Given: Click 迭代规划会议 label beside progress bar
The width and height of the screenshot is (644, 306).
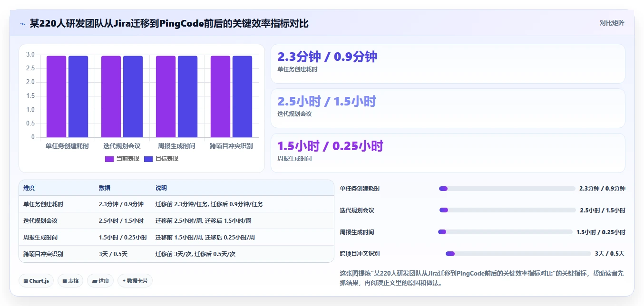Looking at the screenshot, I should pyautogui.click(x=357, y=210).
